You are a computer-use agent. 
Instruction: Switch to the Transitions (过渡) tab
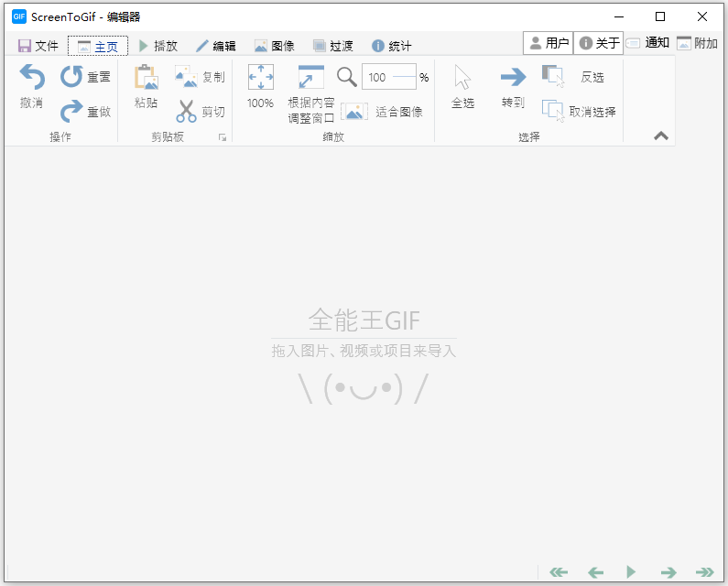coord(333,46)
